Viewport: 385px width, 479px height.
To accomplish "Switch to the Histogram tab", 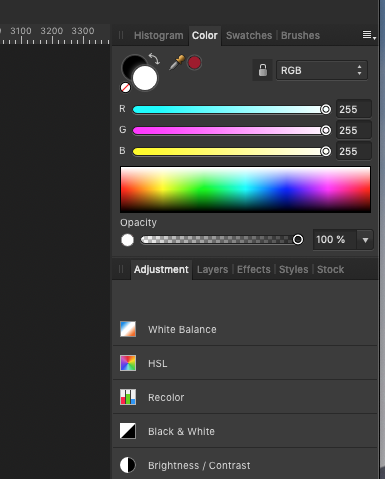I will [x=158, y=35].
